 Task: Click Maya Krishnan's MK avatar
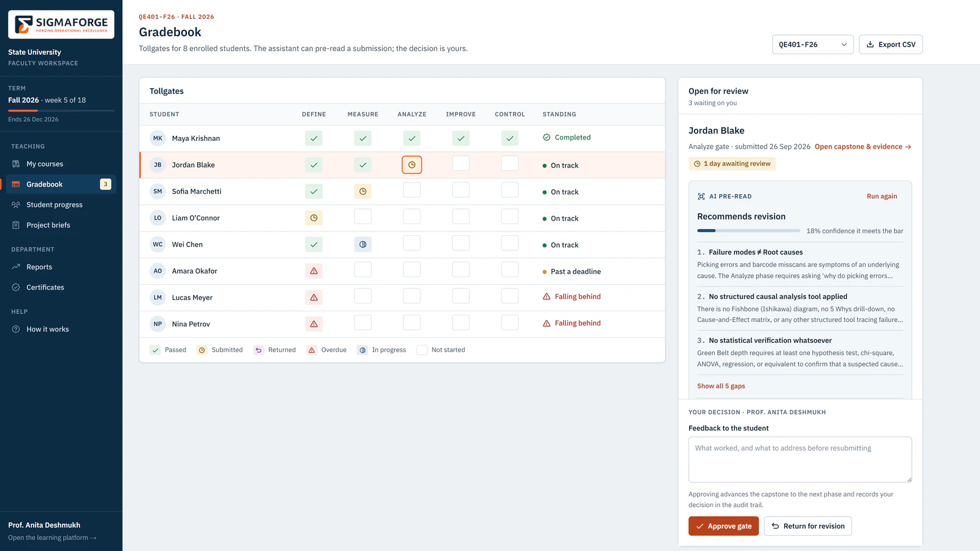tap(157, 138)
